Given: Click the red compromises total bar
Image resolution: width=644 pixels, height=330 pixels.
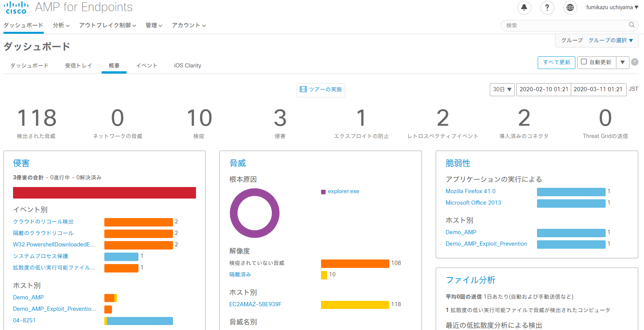Looking at the screenshot, I should (104, 193).
